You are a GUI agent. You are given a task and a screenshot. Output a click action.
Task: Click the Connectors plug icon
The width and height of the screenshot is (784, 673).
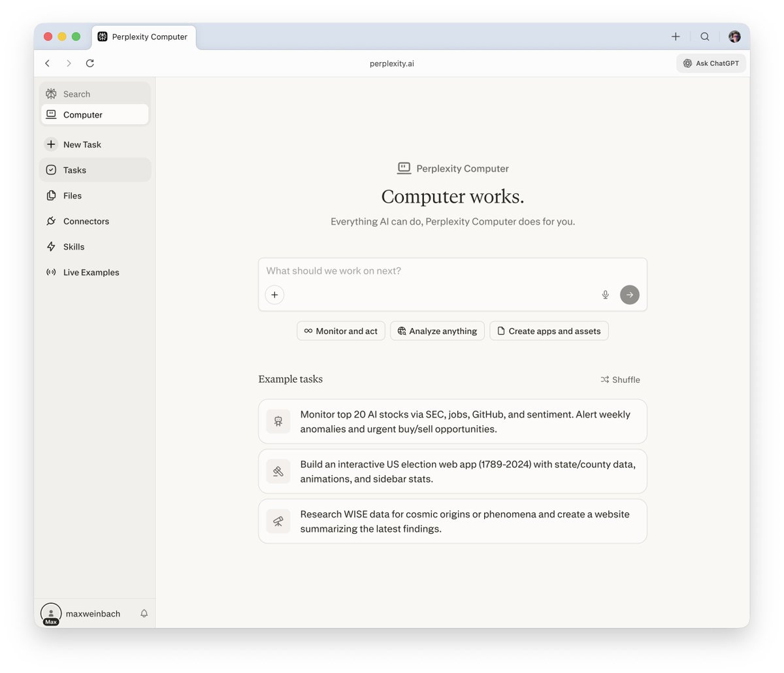tap(51, 221)
